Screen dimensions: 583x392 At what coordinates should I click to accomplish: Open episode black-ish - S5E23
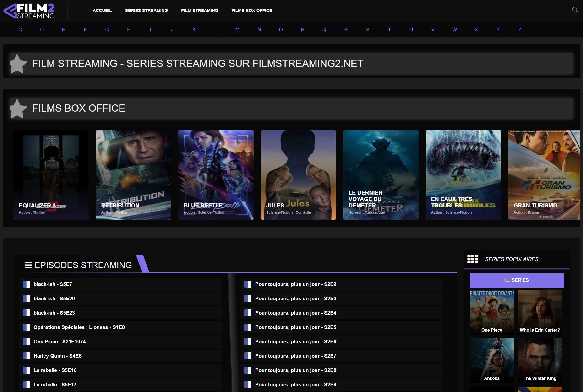(x=120, y=313)
